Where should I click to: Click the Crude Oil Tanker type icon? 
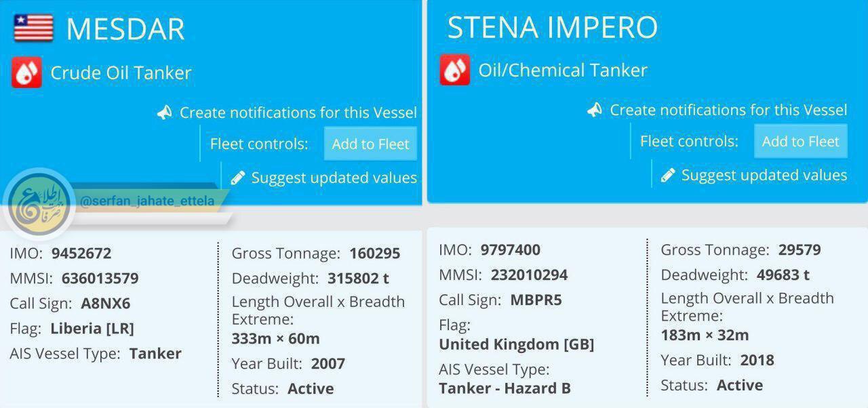[x=26, y=73]
